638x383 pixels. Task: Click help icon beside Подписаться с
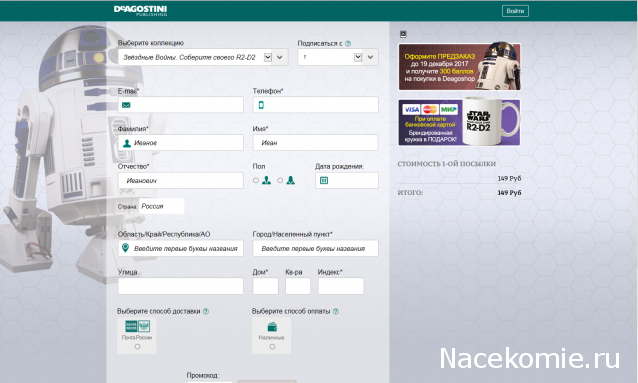(x=348, y=44)
